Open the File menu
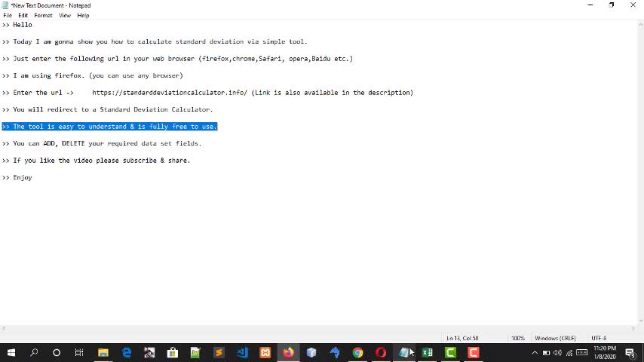 coord(8,15)
